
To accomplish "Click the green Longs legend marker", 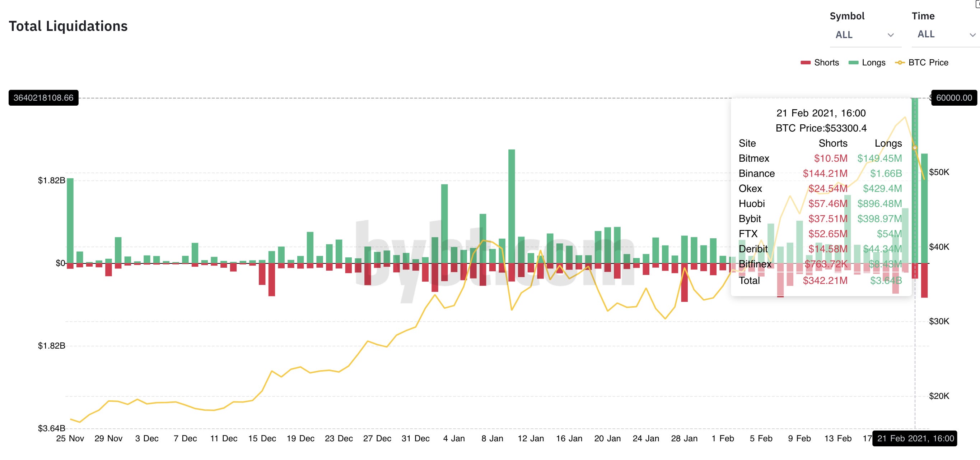I will pos(853,63).
